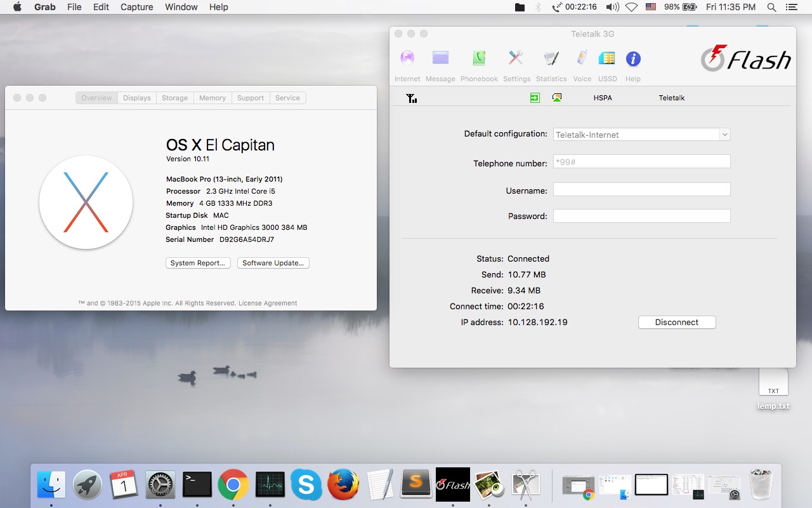This screenshot has width=812, height=508.
Task: Open Preview from the Dock
Action: 489,485
